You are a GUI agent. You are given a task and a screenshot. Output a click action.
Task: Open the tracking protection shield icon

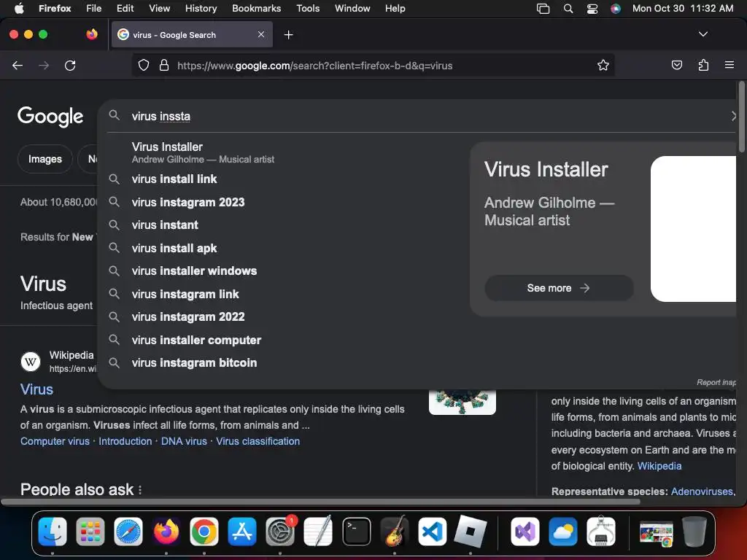[144, 65]
